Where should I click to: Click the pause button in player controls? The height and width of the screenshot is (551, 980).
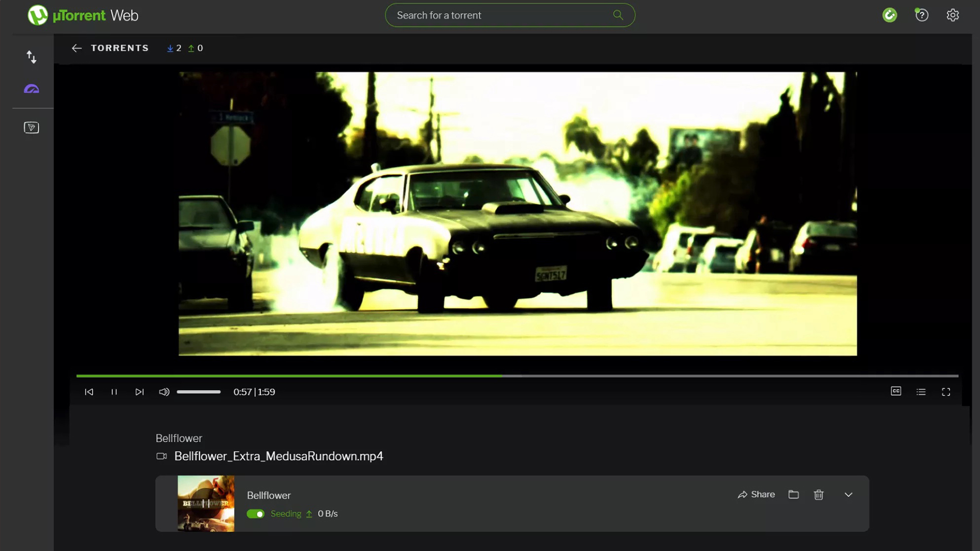click(114, 391)
